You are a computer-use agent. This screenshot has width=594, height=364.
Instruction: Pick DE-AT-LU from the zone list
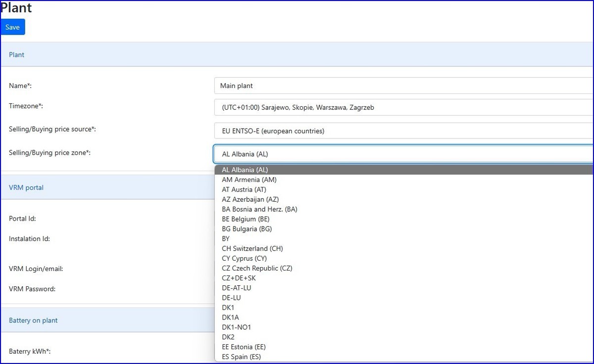tap(237, 288)
